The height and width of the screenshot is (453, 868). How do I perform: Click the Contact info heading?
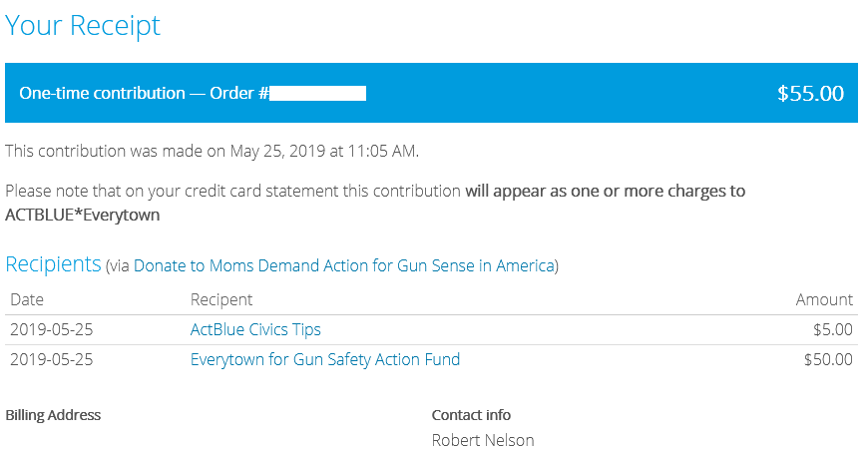(471, 415)
